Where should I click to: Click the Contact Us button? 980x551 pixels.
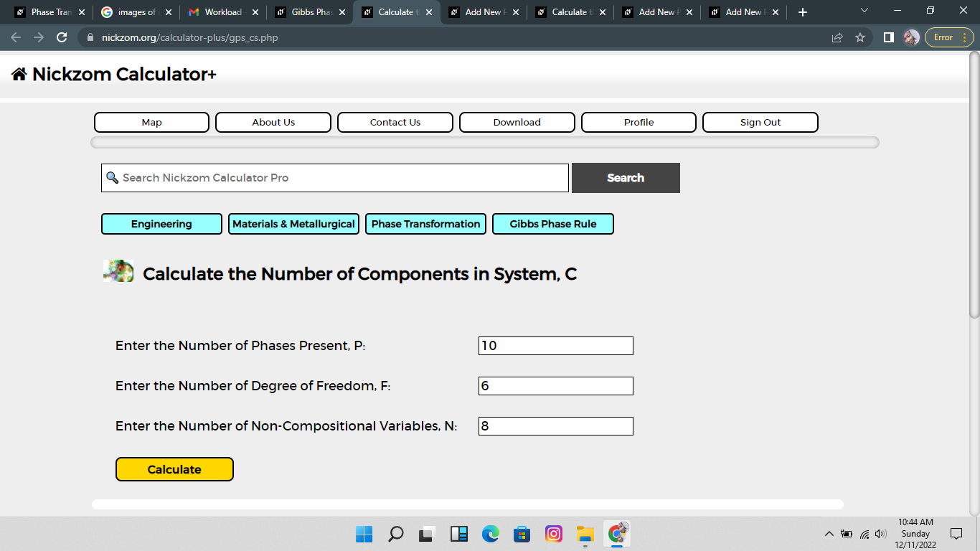pos(395,122)
